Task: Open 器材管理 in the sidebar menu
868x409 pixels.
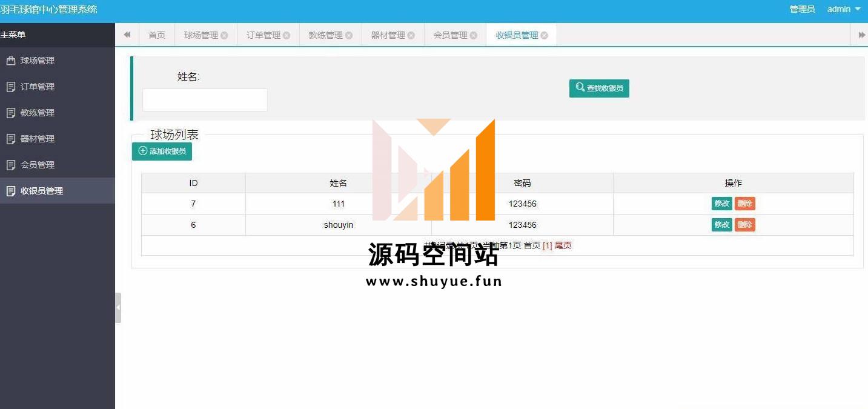Action: pyautogui.click(x=58, y=139)
